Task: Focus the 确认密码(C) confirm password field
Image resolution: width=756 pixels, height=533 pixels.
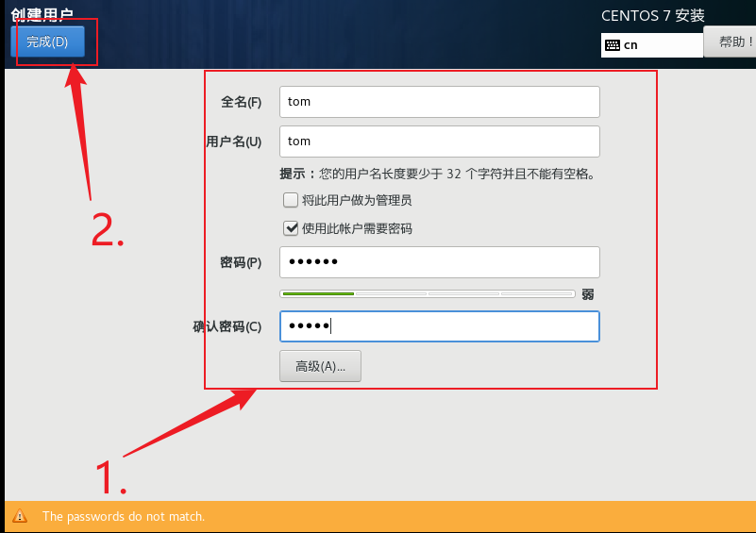Action: click(439, 326)
